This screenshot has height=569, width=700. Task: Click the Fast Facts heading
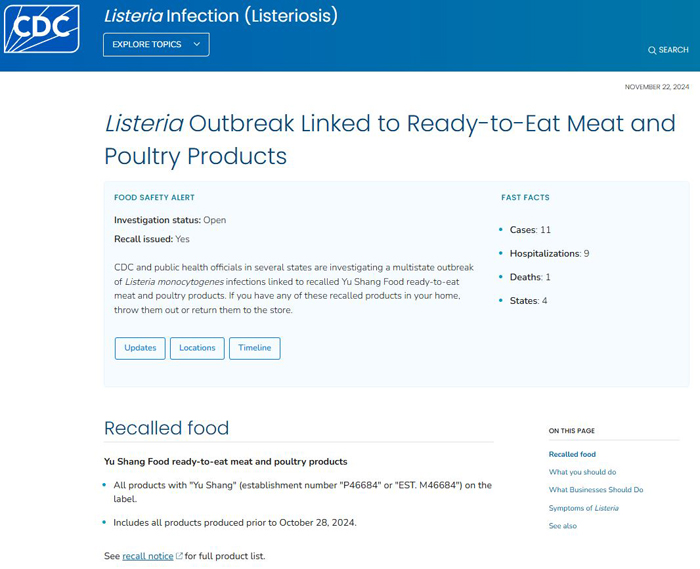point(525,197)
